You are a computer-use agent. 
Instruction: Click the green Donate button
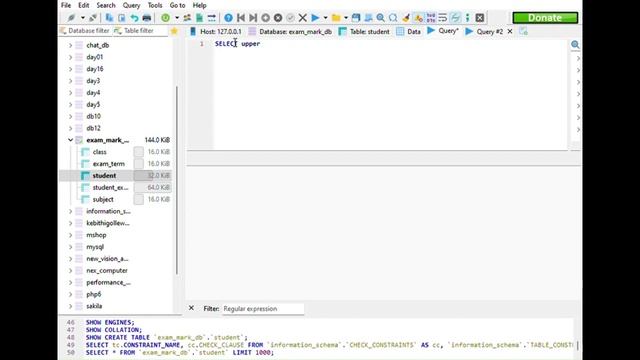click(x=545, y=18)
